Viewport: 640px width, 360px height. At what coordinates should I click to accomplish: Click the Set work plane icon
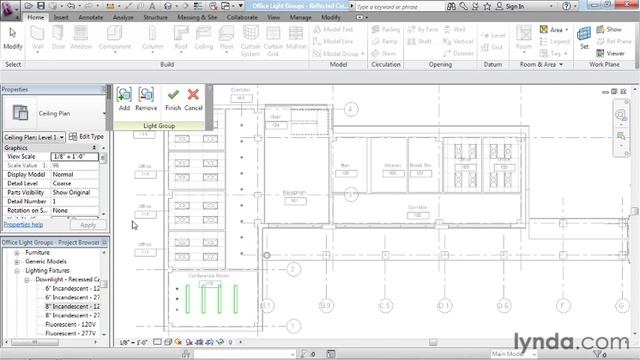pyautogui.click(x=584, y=34)
